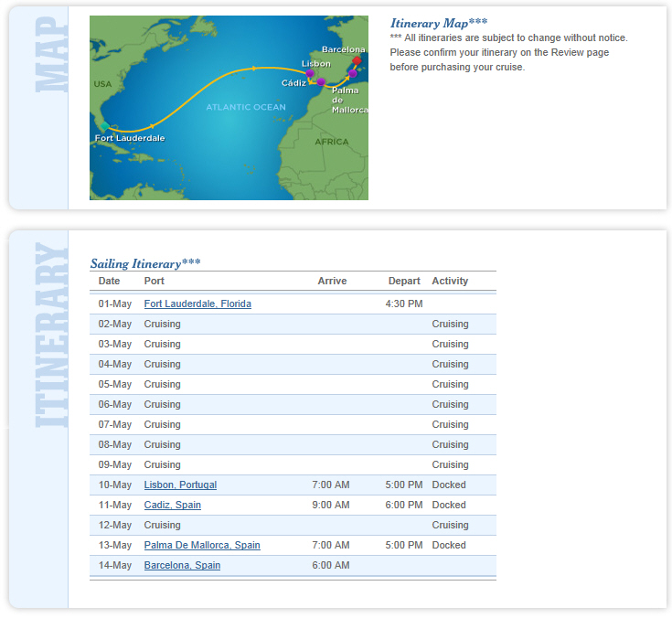Screen dimensions: 672x618
Task: Click the Arrive column header
Action: tap(332, 281)
